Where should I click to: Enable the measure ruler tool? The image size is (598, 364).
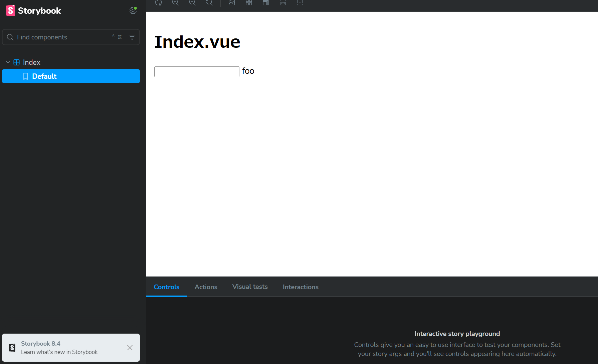point(283,3)
